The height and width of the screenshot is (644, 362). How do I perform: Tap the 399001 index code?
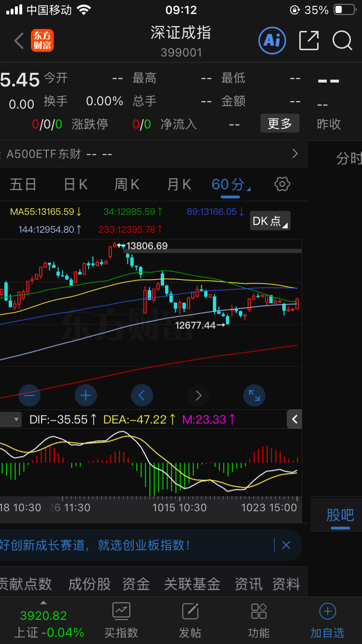pos(181,52)
